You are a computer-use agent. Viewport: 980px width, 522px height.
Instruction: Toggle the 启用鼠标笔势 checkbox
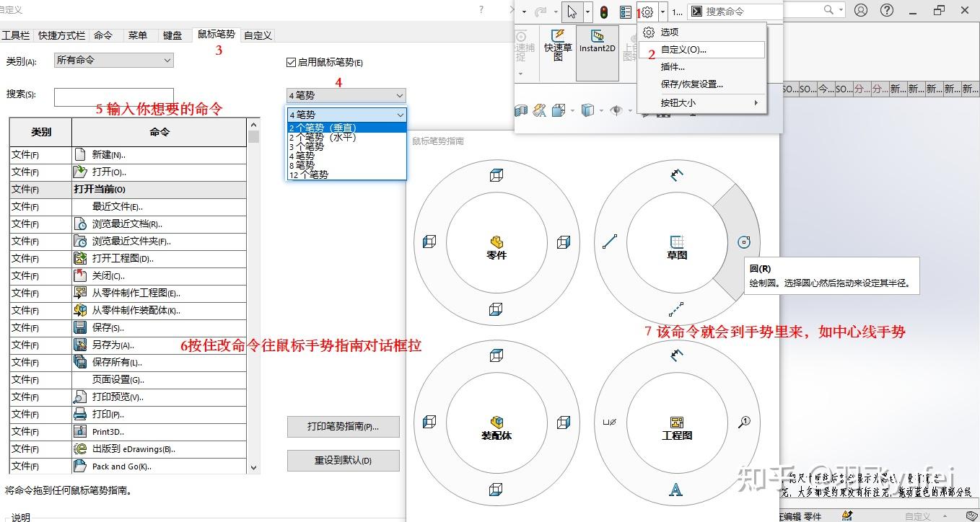tap(292, 63)
